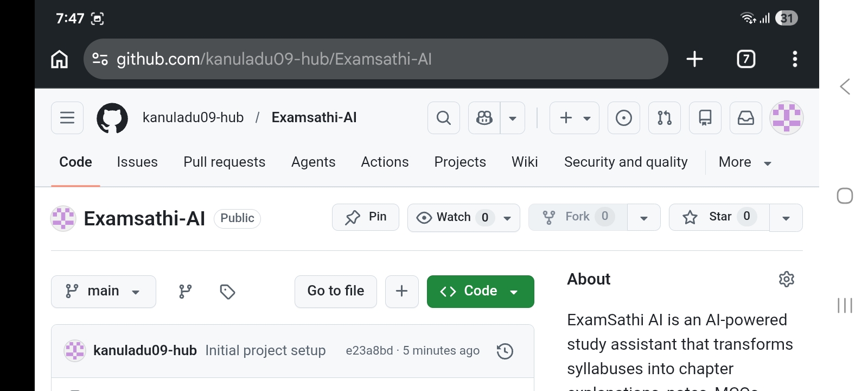
Task: Open the main branch selector
Action: tap(104, 292)
